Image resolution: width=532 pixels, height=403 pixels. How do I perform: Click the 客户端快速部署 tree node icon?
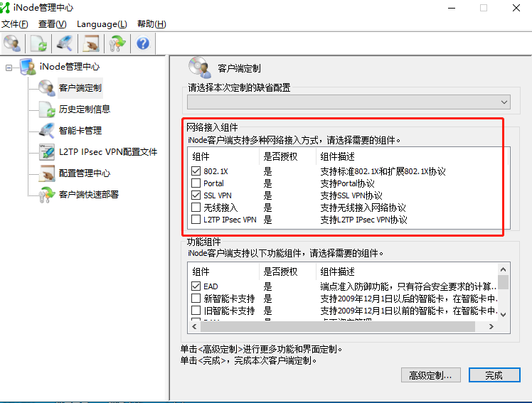[x=46, y=195]
